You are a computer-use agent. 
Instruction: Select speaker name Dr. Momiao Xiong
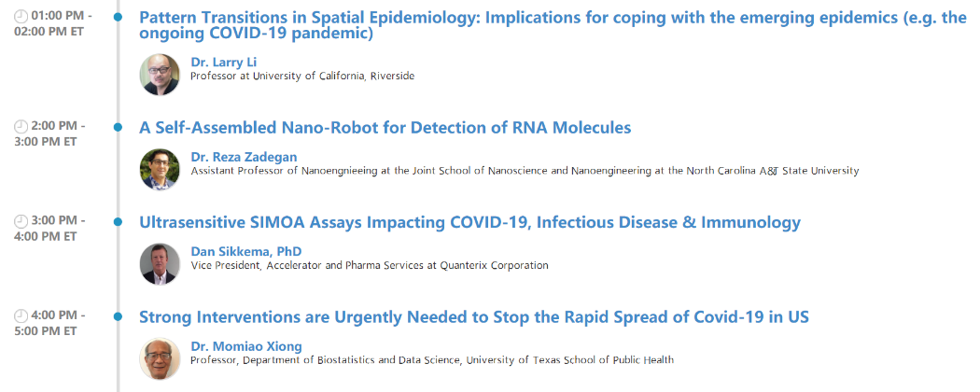[246, 345]
